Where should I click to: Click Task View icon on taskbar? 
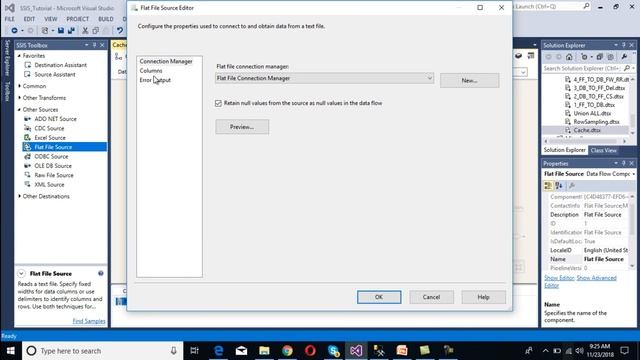[195, 351]
